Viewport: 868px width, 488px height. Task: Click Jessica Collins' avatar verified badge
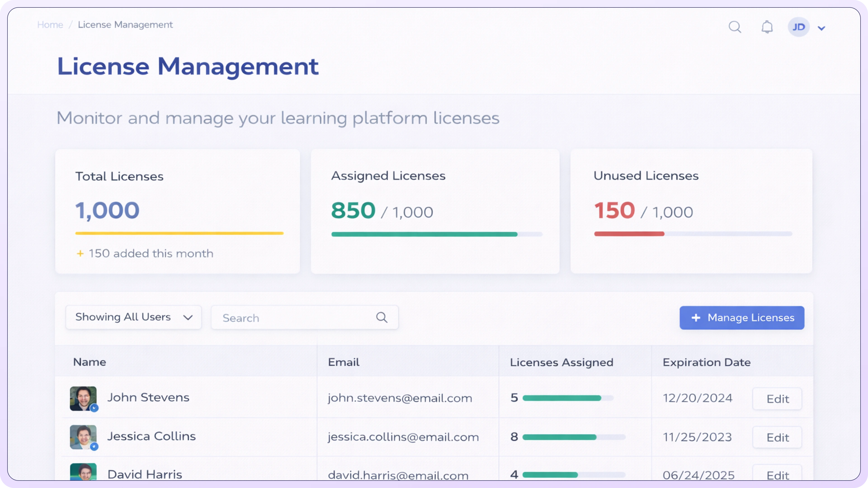pos(94,447)
